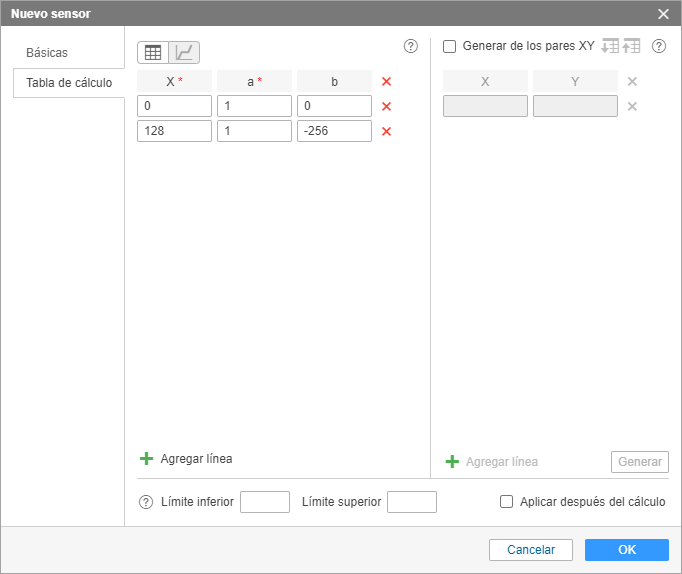The height and width of the screenshot is (574, 682).
Task: Open the Básicas tab
Action: coord(47,53)
